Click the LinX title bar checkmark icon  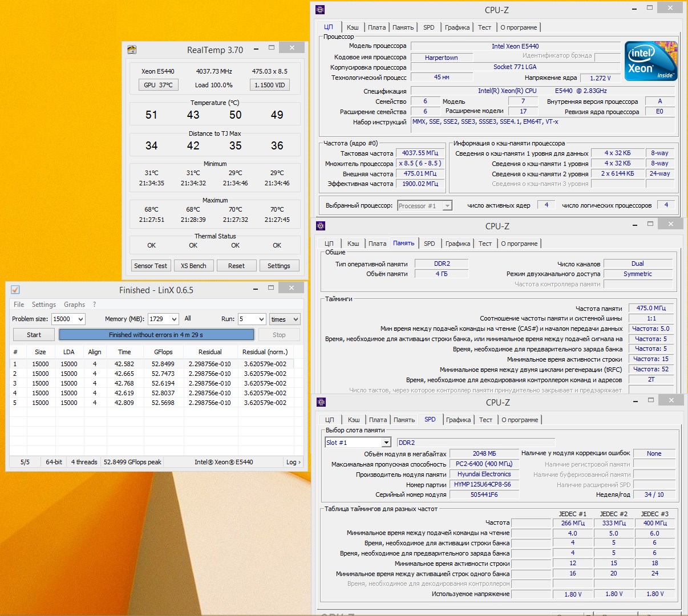click(15, 290)
